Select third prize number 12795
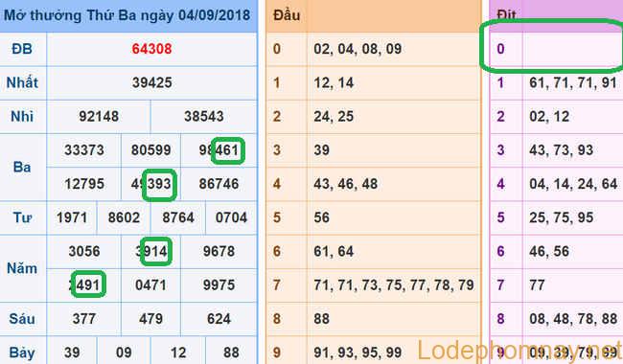This screenshot has height=364, width=623. tap(84, 184)
